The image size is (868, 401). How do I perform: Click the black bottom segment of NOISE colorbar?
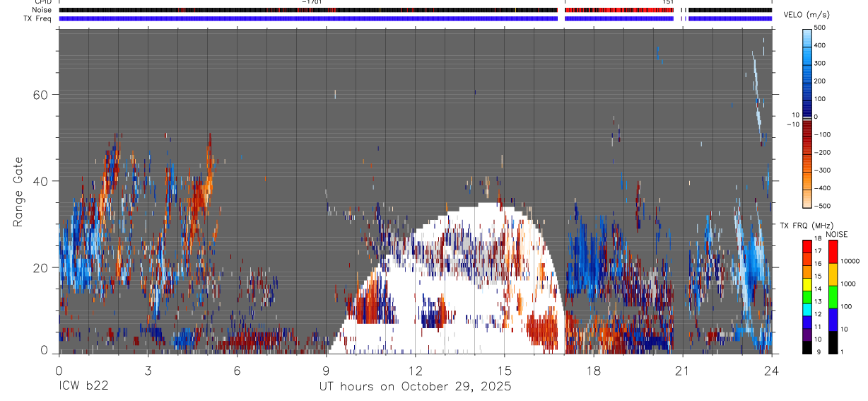click(833, 342)
